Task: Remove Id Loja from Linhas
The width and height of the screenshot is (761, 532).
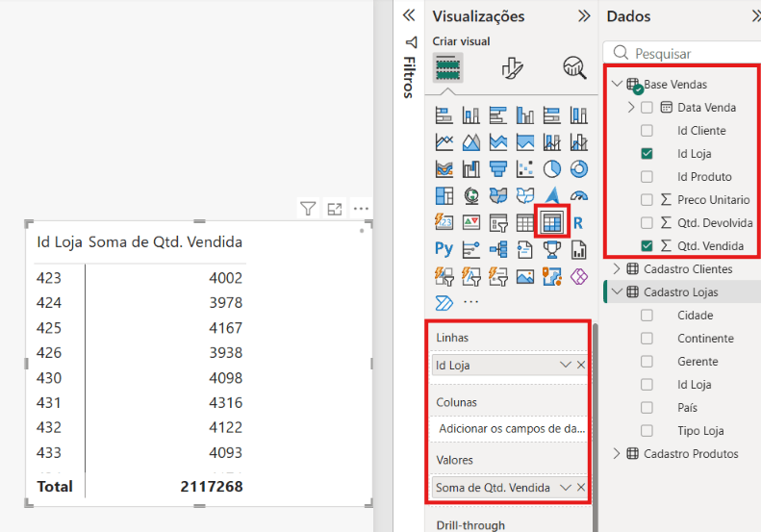Action: click(x=581, y=365)
